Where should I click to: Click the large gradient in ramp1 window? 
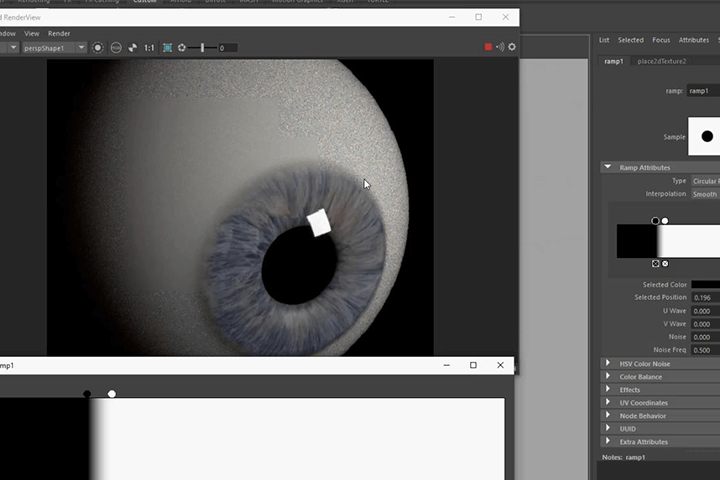point(252,439)
